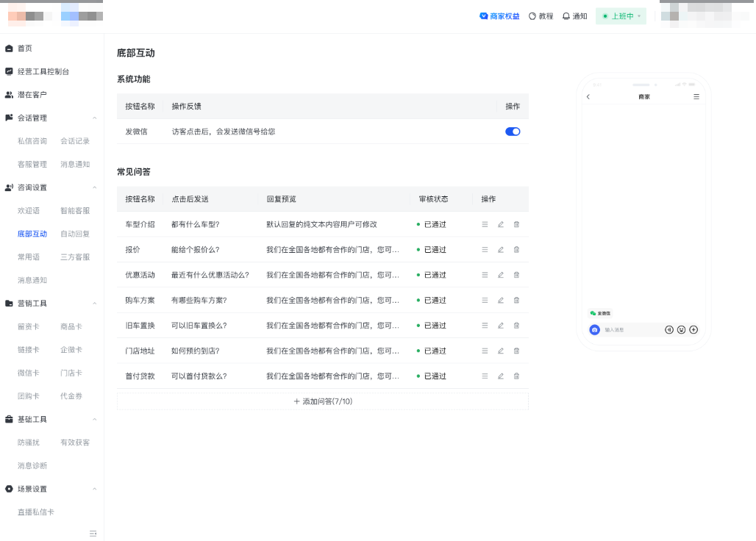Open 教程 in the top bar

pyautogui.click(x=541, y=15)
